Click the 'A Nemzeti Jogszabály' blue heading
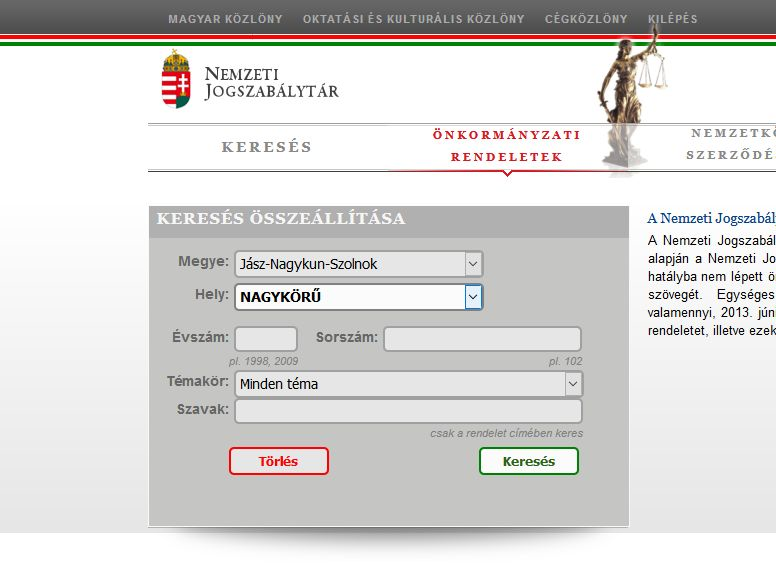776x566 pixels. click(711, 218)
